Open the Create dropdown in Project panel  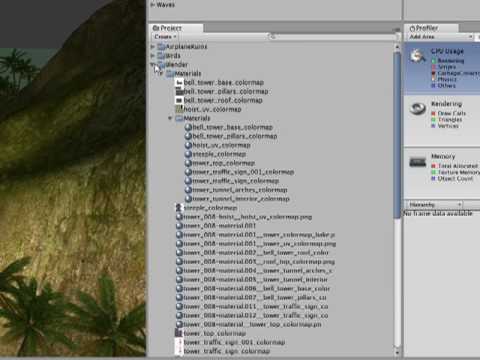(x=165, y=37)
